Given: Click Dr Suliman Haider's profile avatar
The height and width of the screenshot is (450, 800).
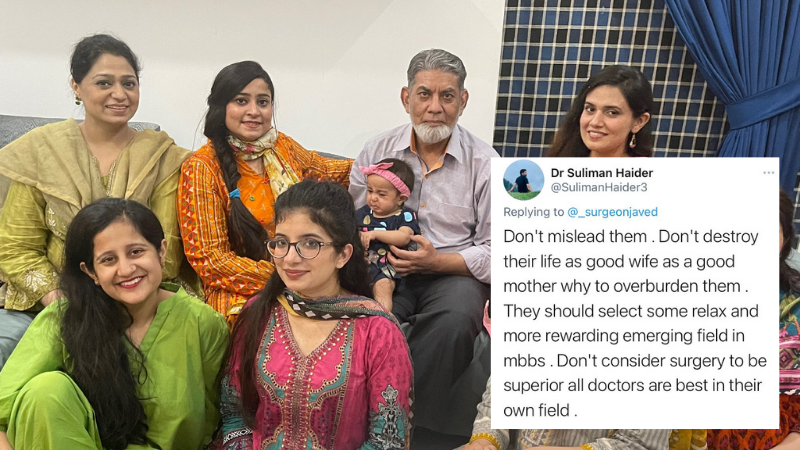Looking at the screenshot, I should pos(523,180).
